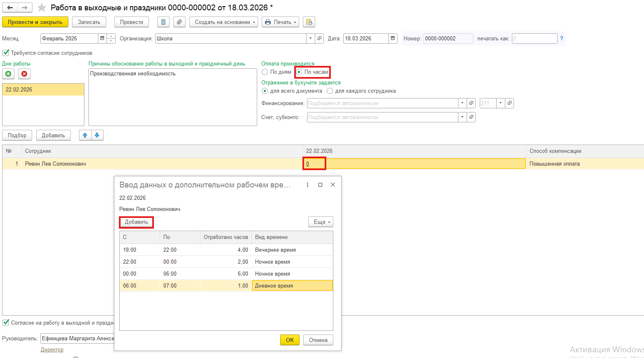This screenshot has height=358, width=644.
Task: Open Финансирование record with open icon
Action: click(472, 103)
